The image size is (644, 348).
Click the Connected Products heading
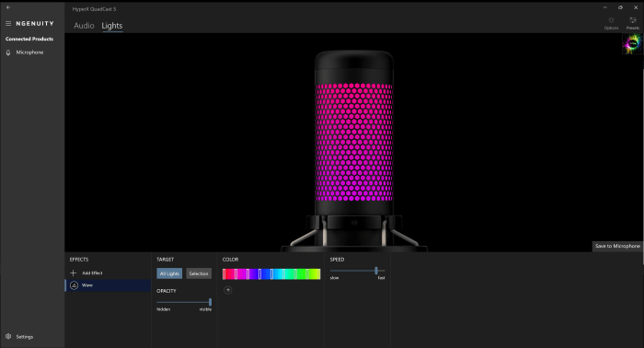[x=29, y=39]
